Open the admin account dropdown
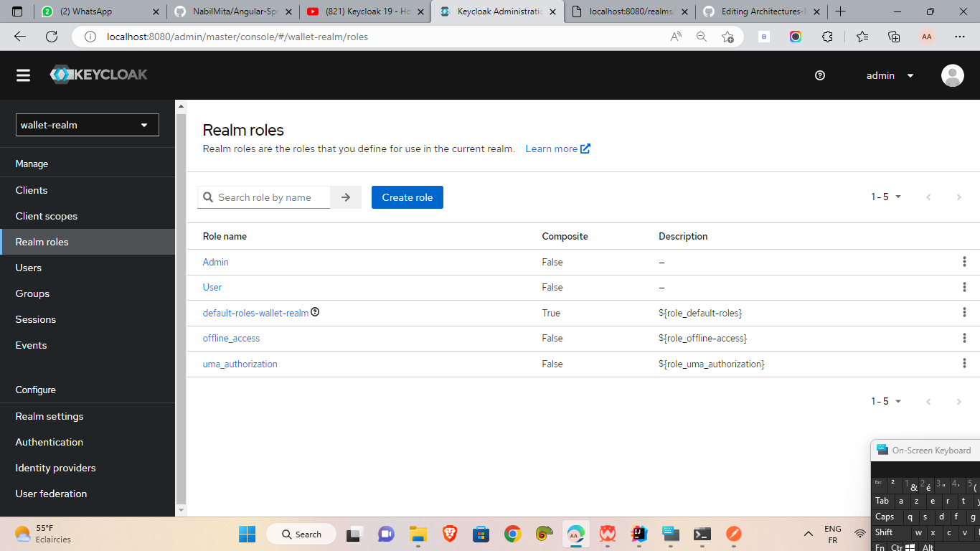The height and width of the screenshot is (551, 980). (889, 75)
